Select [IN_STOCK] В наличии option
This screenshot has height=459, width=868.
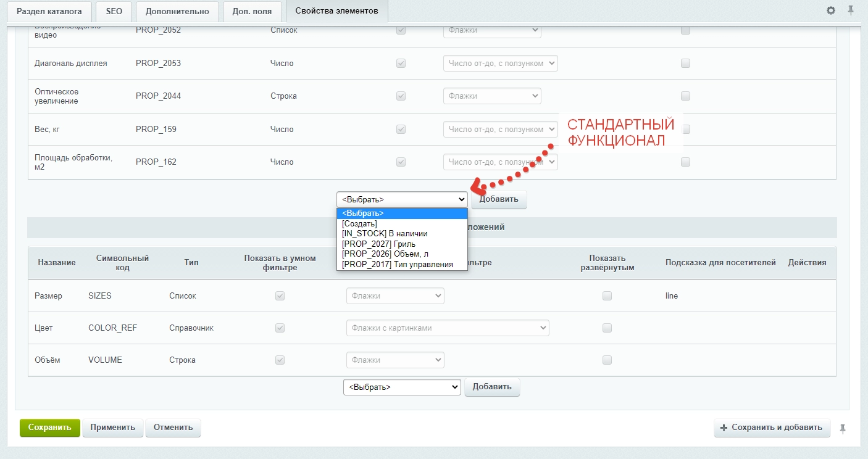click(384, 234)
